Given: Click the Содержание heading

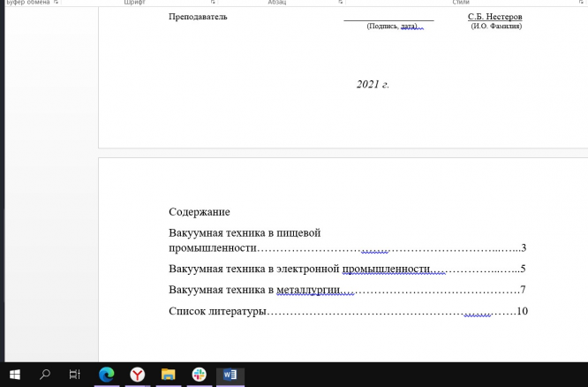Looking at the screenshot, I should coord(199,212).
